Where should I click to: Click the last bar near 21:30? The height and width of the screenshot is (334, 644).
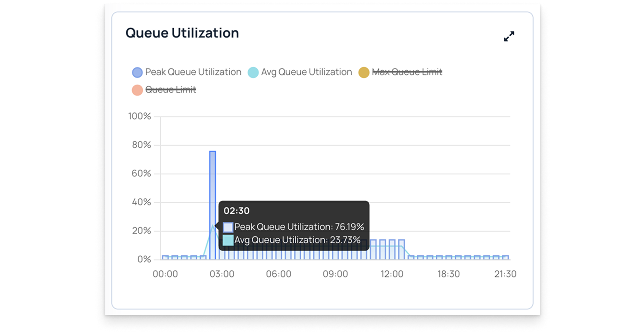506,257
